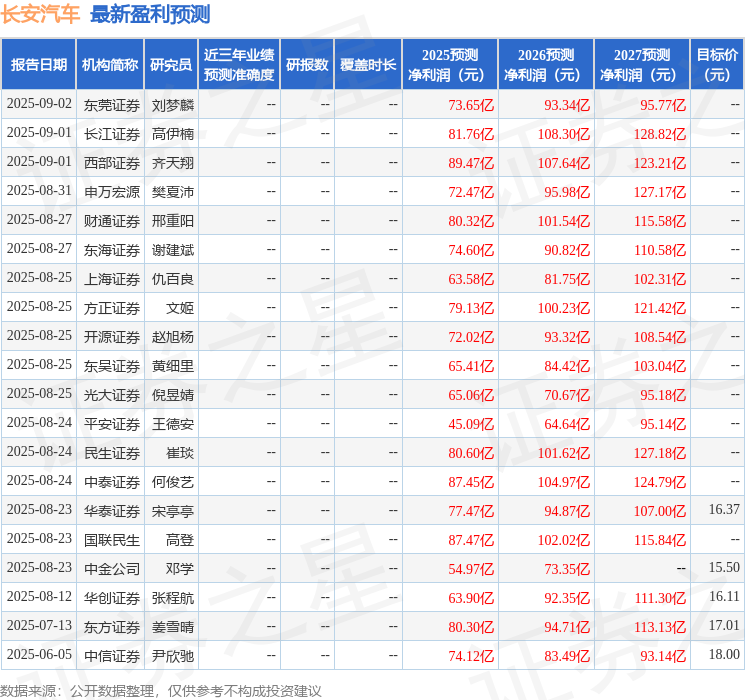Click the 长江证券 institution cell

[x=112, y=134]
